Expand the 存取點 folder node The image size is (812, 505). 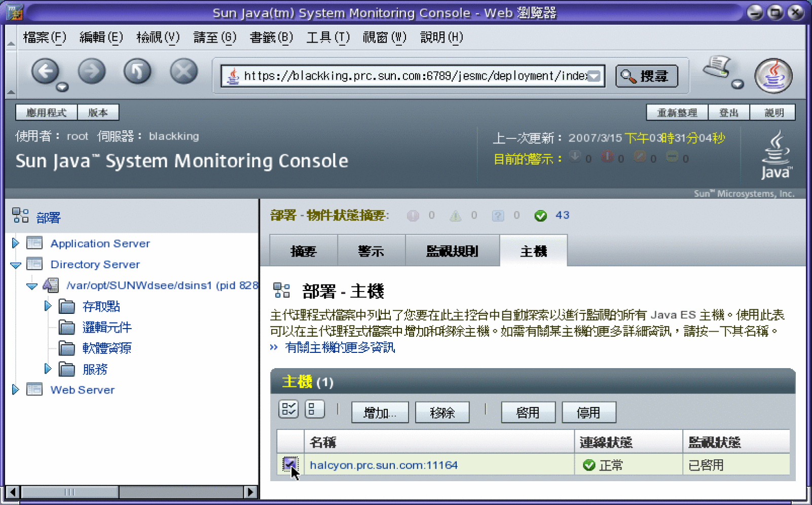(x=48, y=306)
